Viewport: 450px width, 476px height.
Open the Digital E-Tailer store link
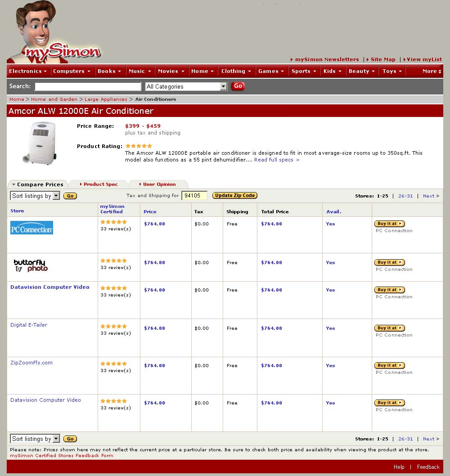pyautogui.click(x=29, y=325)
